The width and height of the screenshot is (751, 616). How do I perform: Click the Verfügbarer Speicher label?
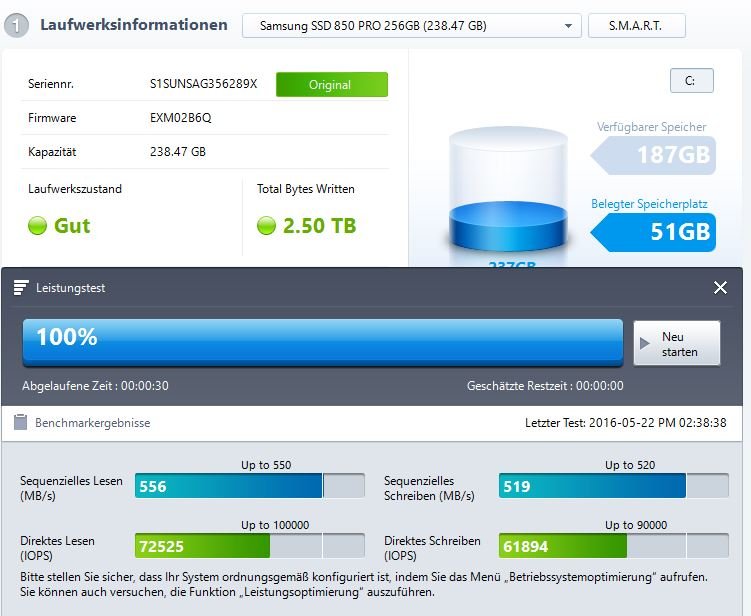click(651, 127)
